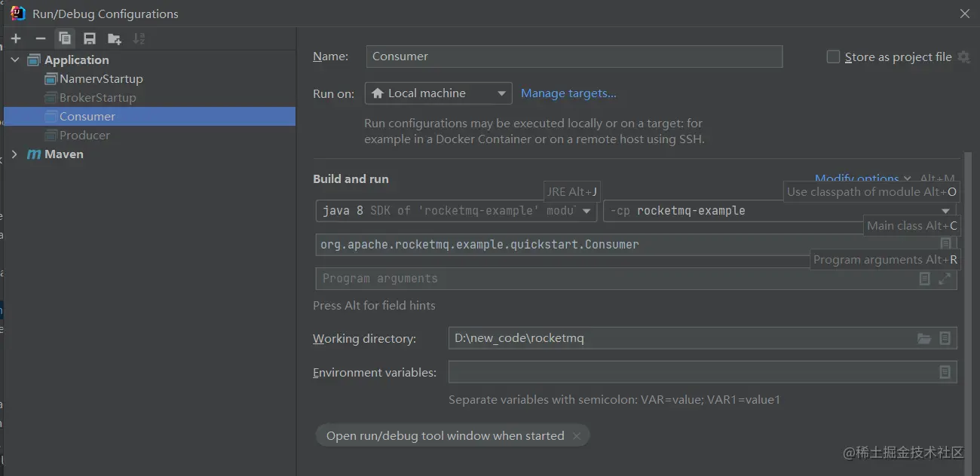Remove the Open run/debug tool window option

[577, 436]
